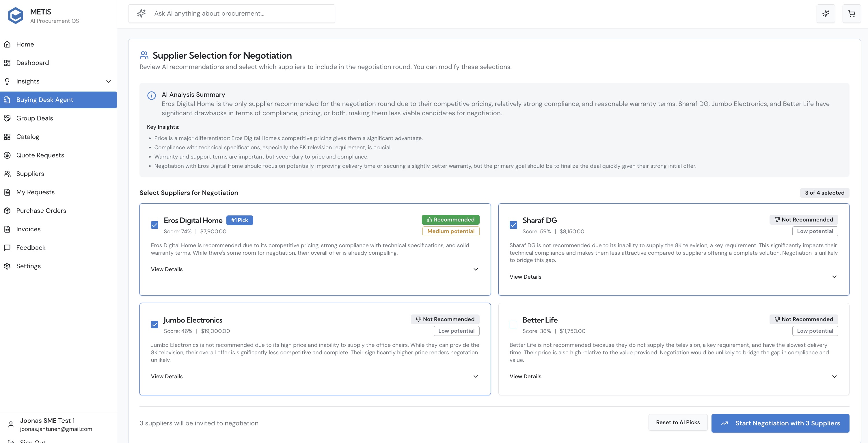Click Better Life's Low potential tag
This screenshot has width=868, height=443.
[815, 331]
